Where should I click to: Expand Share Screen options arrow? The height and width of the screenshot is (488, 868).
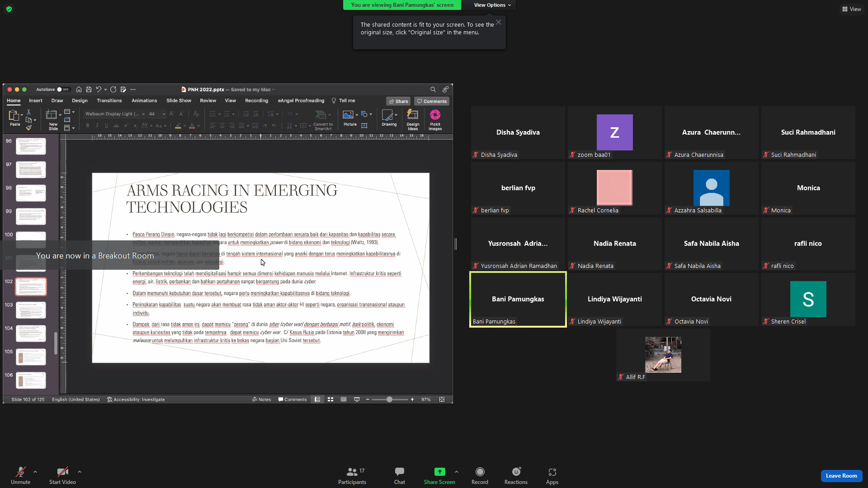(x=457, y=472)
